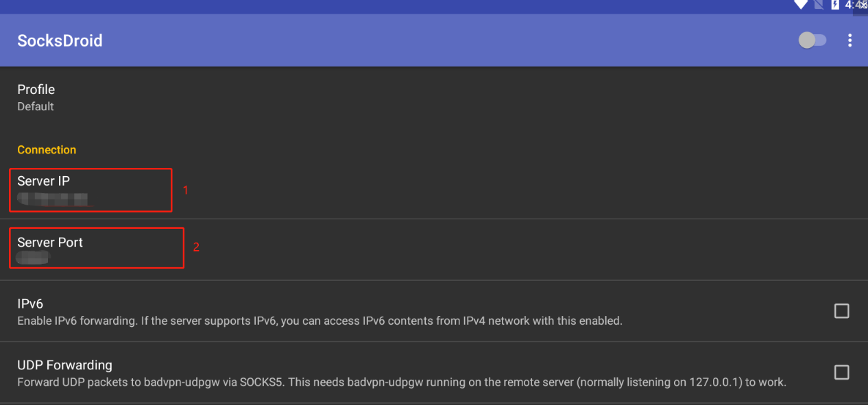Enable the IPv6 forwarding checkbox
The width and height of the screenshot is (868, 405).
pyautogui.click(x=842, y=311)
